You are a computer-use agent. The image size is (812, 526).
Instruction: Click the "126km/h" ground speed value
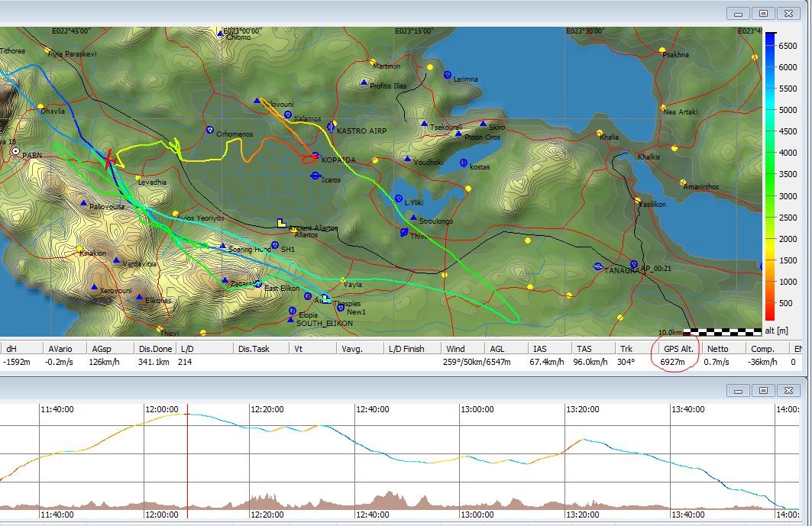click(x=104, y=362)
